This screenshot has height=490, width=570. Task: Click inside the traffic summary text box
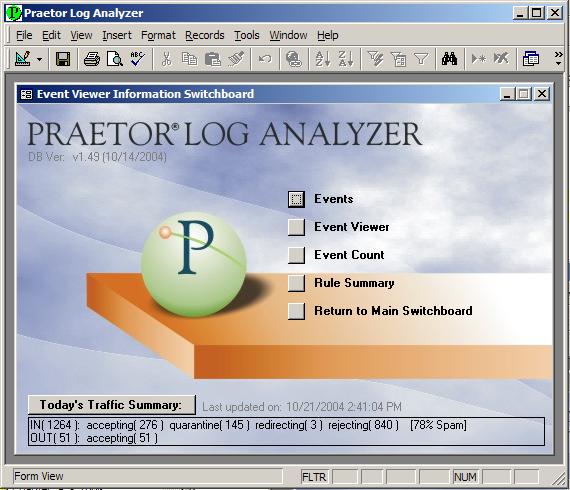[x=286, y=431]
